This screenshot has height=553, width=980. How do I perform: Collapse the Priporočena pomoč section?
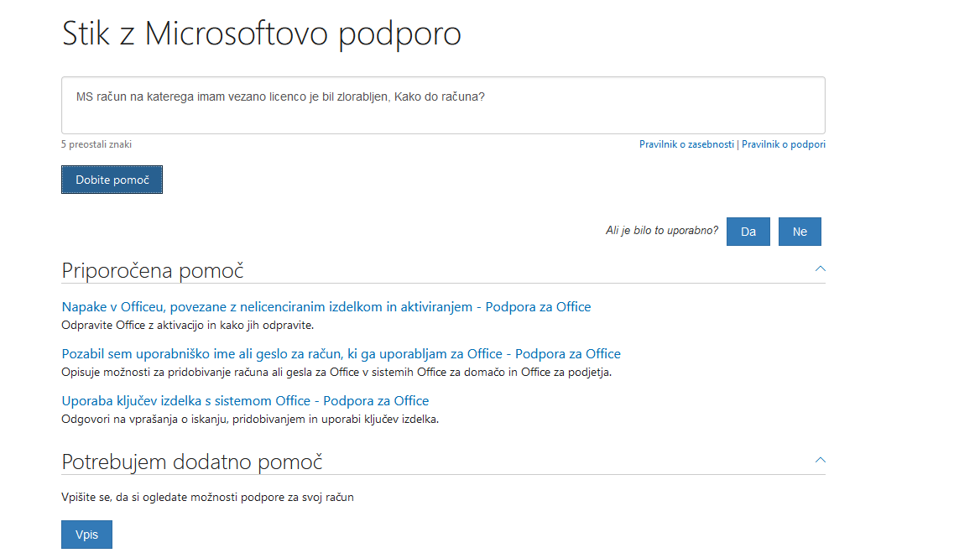820,269
